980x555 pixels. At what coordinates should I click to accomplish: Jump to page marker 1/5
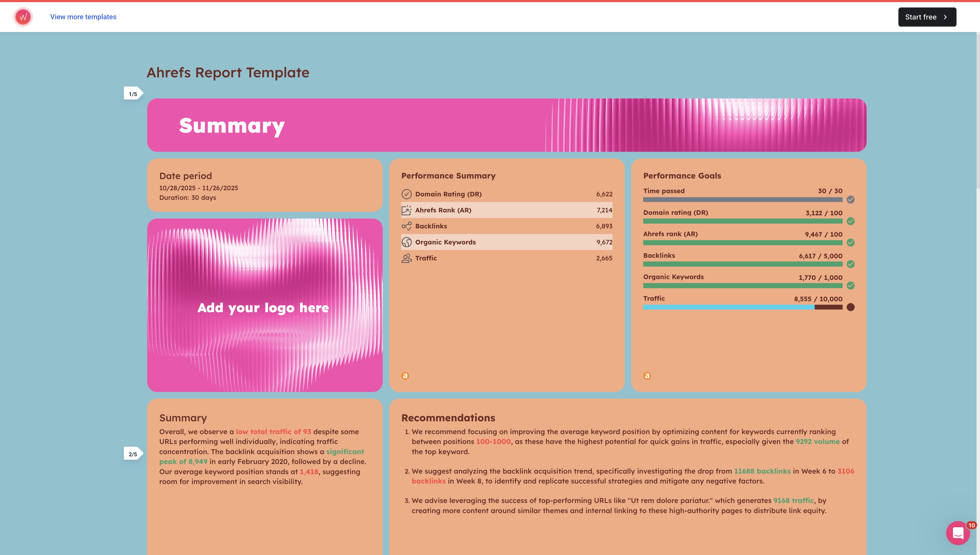[x=133, y=94]
